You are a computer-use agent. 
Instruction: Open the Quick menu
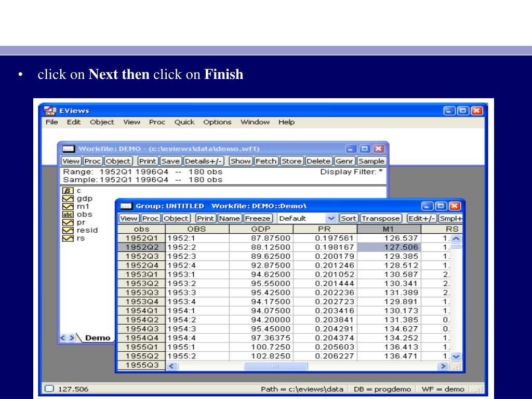[184, 122]
